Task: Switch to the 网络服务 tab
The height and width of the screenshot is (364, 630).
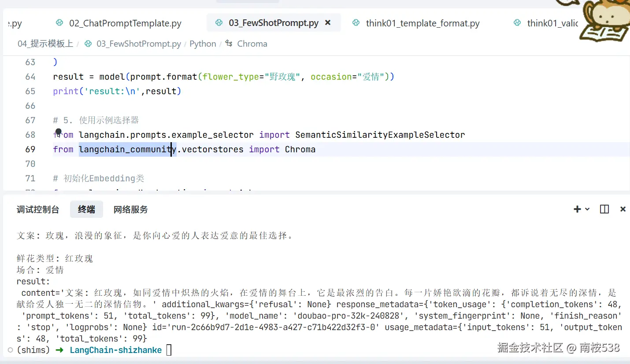Action: (x=130, y=210)
